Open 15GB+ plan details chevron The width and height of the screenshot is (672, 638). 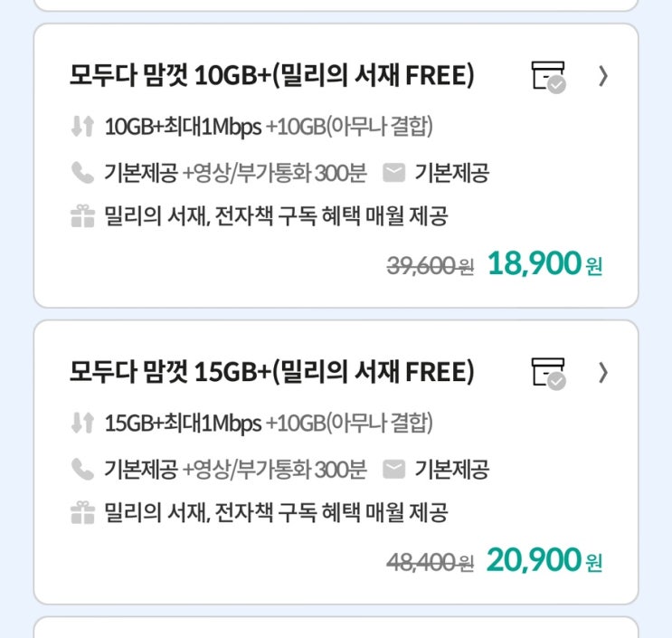pyautogui.click(x=603, y=373)
